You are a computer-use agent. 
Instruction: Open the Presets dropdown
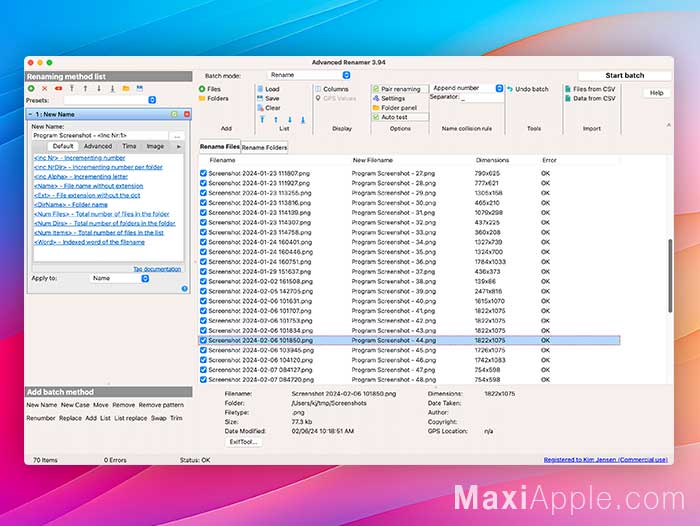point(109,100)
